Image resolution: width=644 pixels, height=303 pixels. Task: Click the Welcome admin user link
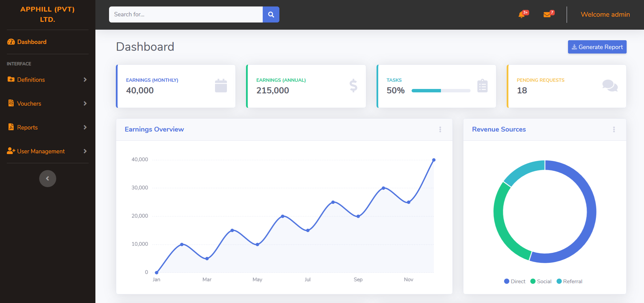pyautogui.click(x=605, y=15)
